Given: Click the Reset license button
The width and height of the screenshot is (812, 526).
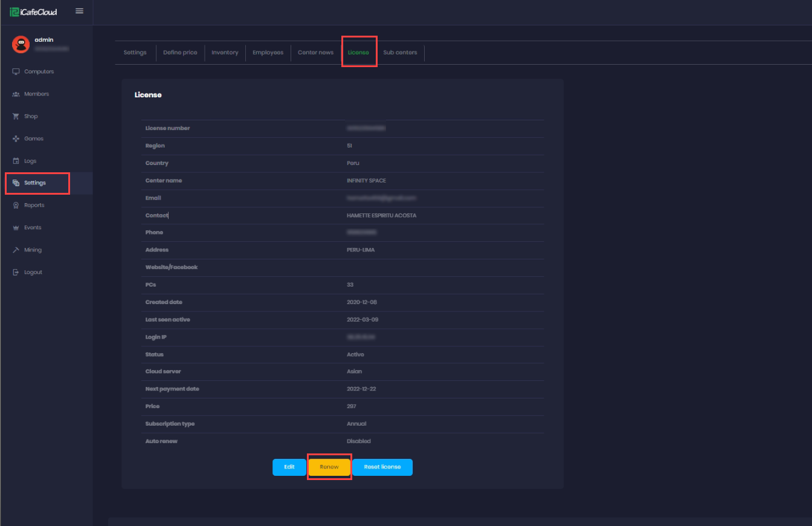Looking at the screenshot, I should (382, 467).
